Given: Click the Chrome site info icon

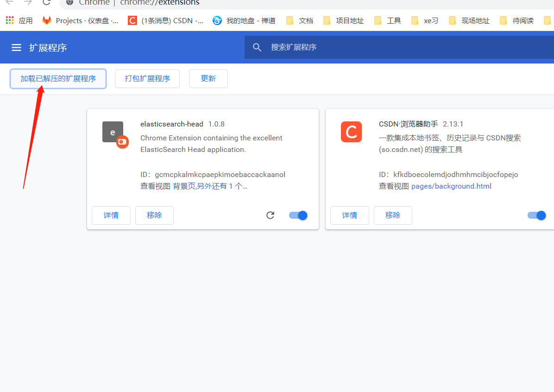Looking at the screenshot, I should click(x=69, y=2).
